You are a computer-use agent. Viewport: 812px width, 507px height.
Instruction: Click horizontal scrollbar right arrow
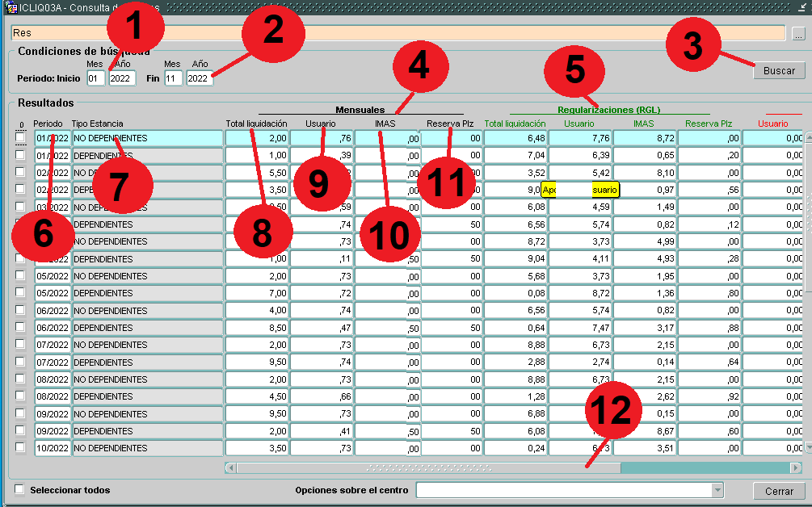click(796, 467)
